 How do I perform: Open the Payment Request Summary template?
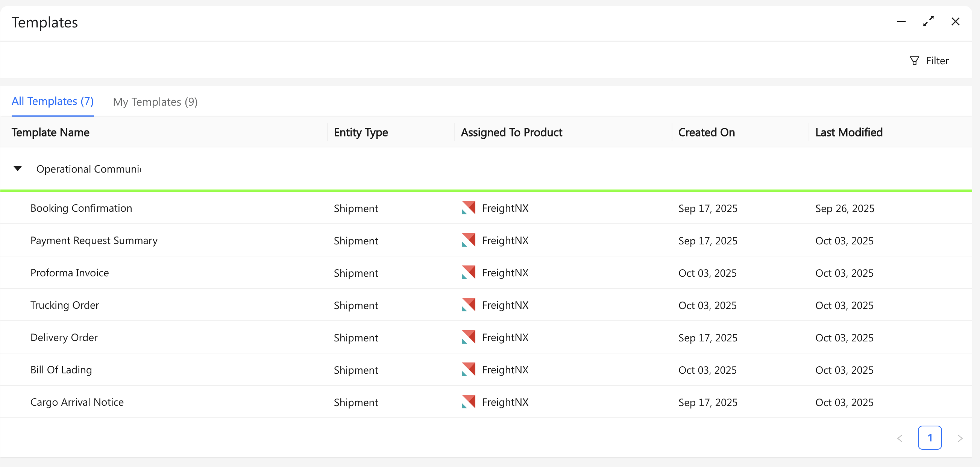point(94,240)
